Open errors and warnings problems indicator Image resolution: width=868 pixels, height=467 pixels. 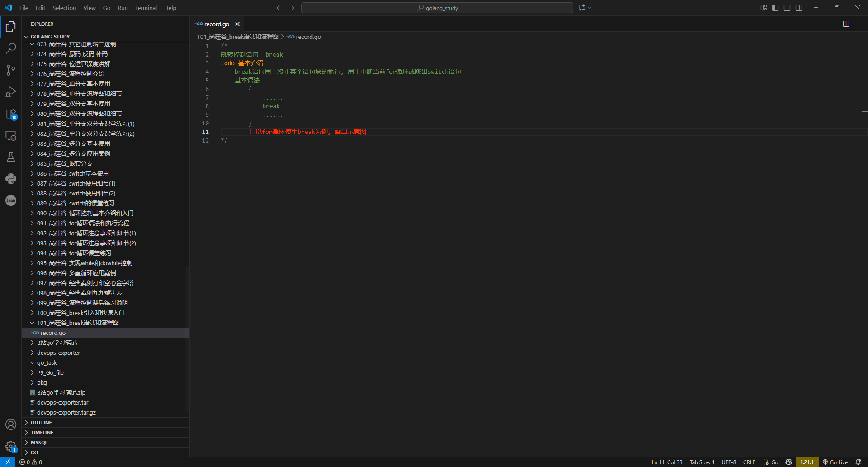pyautogui.click(x=31, y=462)
